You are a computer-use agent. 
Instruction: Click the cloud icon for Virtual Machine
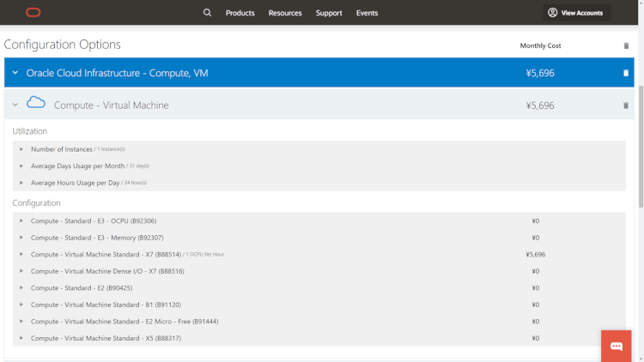click(x=36, y=103)
